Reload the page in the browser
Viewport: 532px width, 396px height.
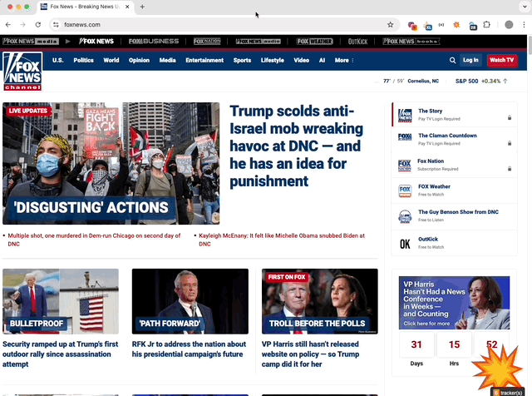(x=37, y=25)
